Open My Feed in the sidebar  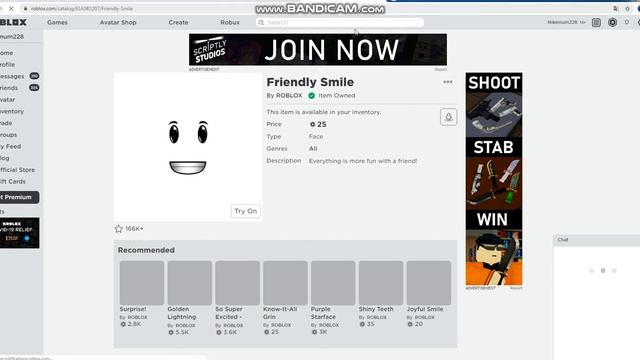pos(11,146)
